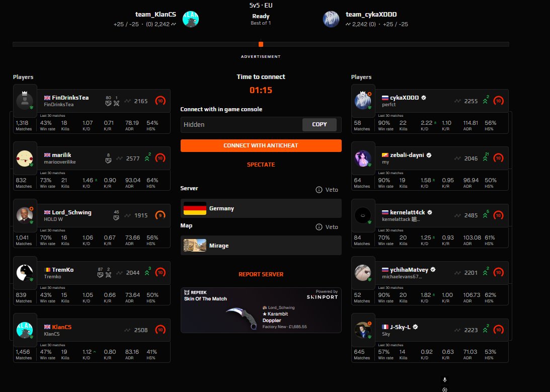This screenshot has width=550, height=392.
Task: Click FinDrinksTea's shield rating icon
Action: pyautogui.click(x=108, y=103)
